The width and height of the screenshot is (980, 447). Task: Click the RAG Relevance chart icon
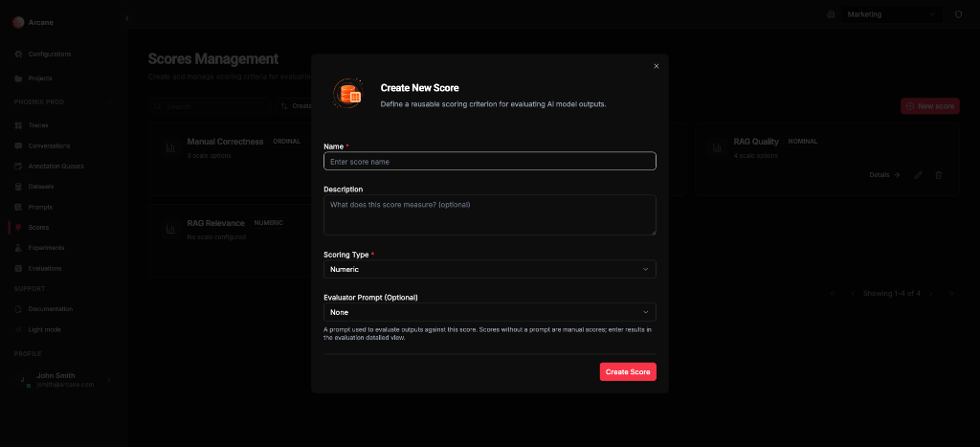(x=169, y=229)
